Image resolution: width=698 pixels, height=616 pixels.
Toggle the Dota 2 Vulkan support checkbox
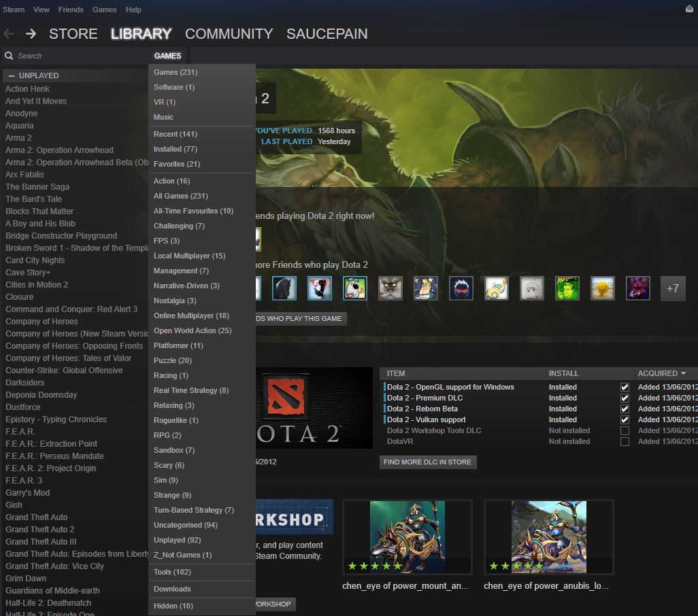[625, 420]
